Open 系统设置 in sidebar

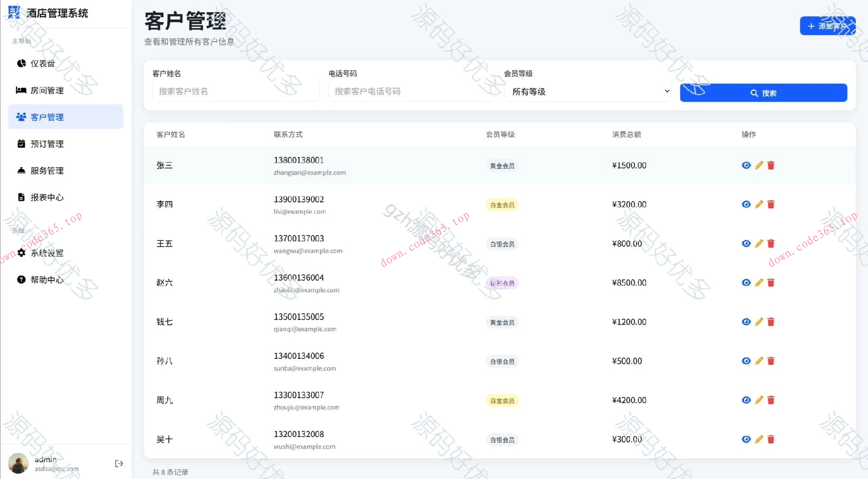click(x=66, y=253)
